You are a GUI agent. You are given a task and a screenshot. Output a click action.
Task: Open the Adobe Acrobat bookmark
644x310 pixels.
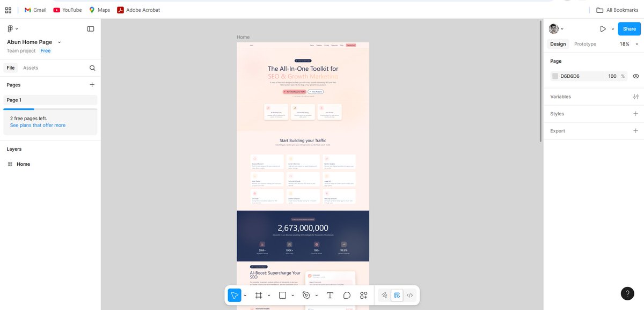(138, 10)
